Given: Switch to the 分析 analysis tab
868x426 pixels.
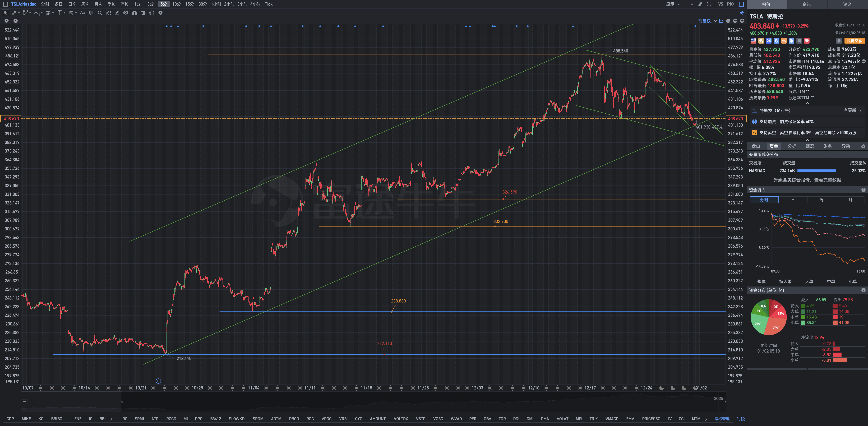Looking at the screenshot, I should point(792,146).
